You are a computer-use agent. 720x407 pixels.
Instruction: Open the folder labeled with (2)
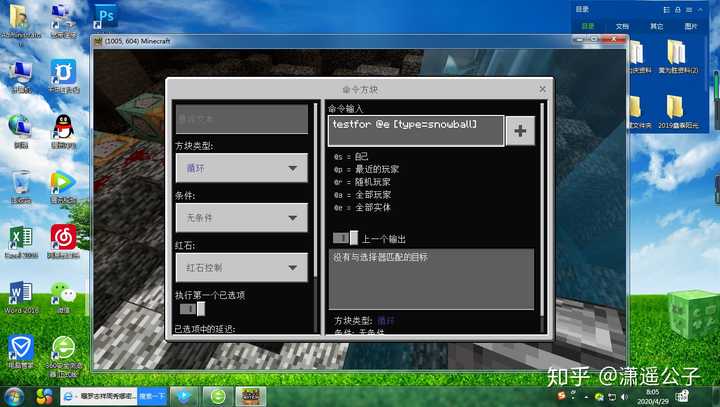(678, 57)
